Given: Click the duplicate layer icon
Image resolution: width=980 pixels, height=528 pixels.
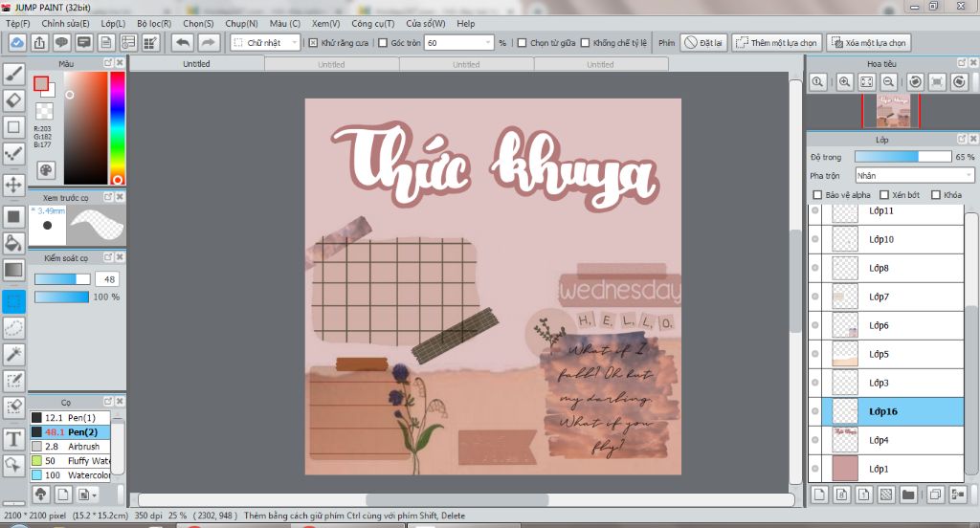Looking at the screenshot, I should point(935,495).
